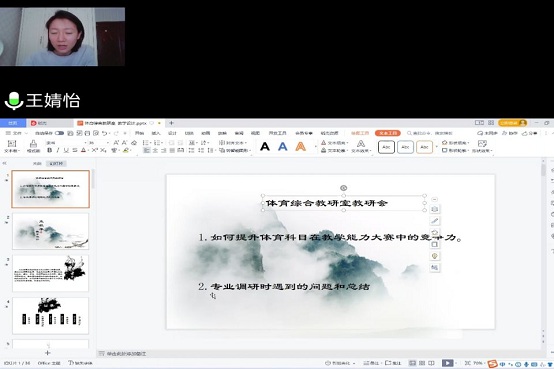
Task: Toggle the 自动保存 autosave switch
Action: 59,133
